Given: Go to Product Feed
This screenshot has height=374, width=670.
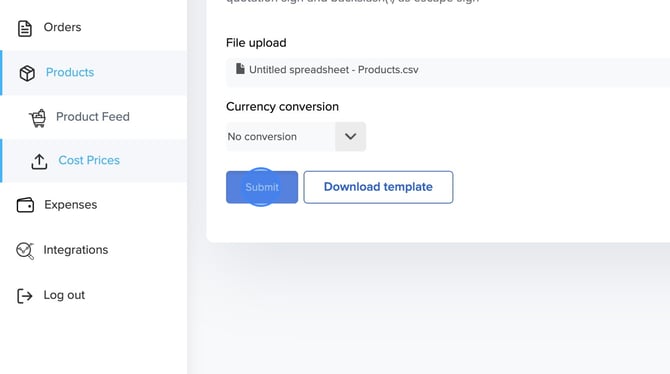Looking at the screenshot, I should (93, 117).
